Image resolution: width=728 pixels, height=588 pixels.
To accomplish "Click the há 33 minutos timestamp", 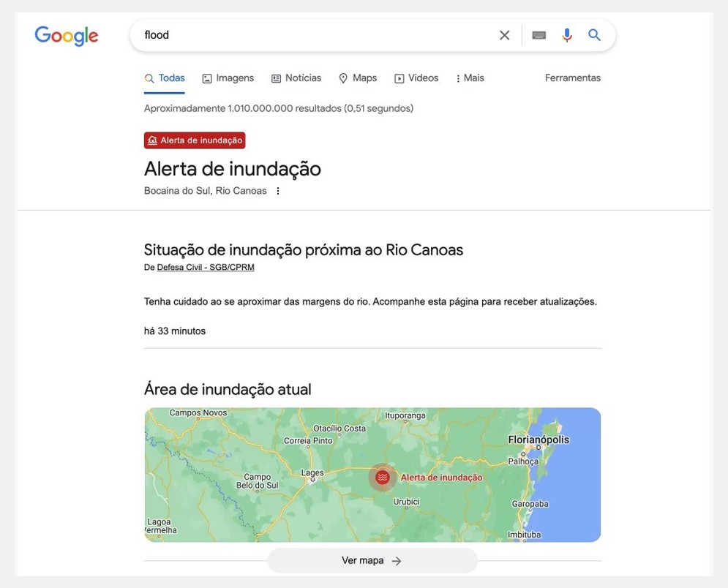I will (175, 331).
